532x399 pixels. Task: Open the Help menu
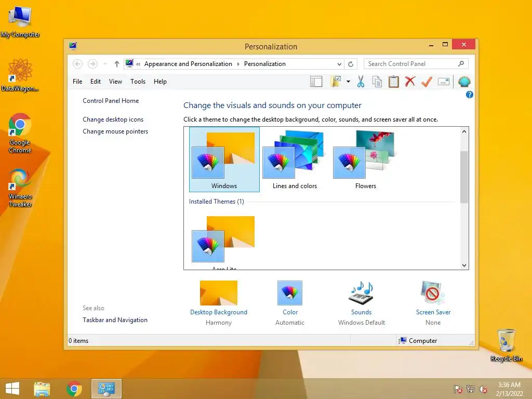point(160,82)
